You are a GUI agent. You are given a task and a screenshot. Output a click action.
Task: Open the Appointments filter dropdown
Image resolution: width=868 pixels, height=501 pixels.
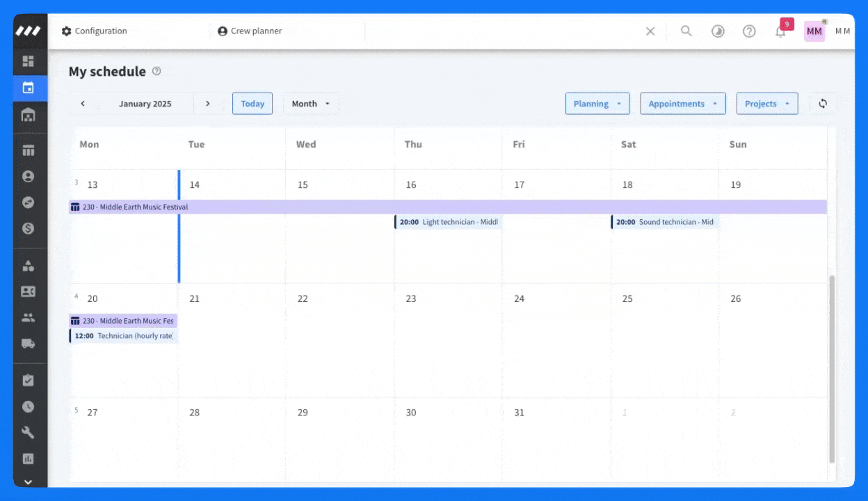(683, 104)
